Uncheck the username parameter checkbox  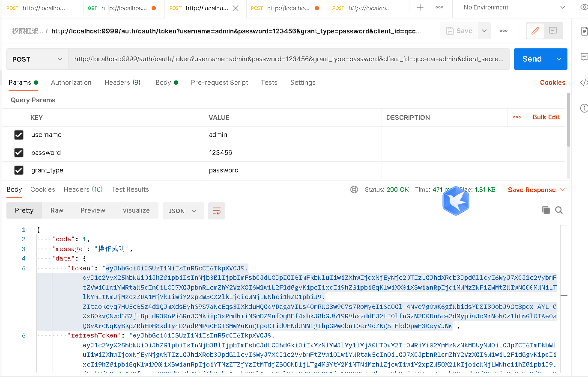click(19, 135)
